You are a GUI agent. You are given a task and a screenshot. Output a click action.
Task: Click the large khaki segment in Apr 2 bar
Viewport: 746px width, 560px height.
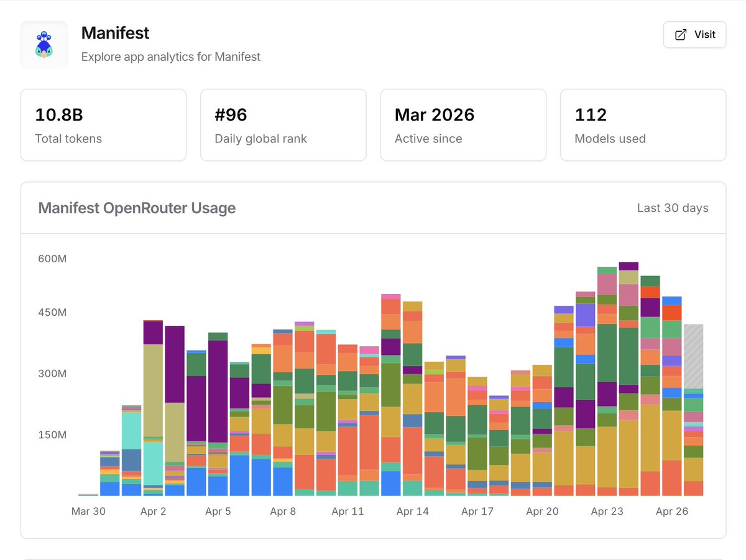pyautogui.click(x=153, y=390)
